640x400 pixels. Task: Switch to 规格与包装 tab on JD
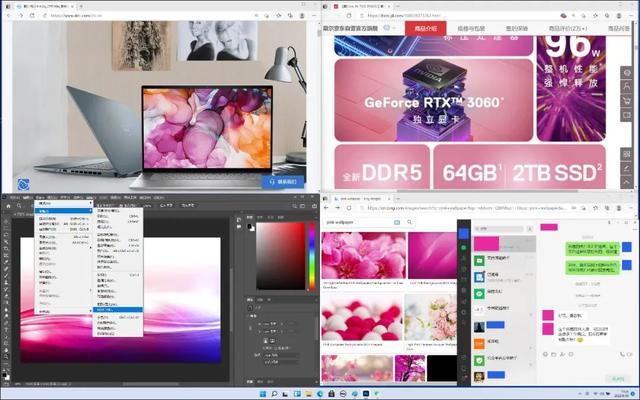(471, 28)
